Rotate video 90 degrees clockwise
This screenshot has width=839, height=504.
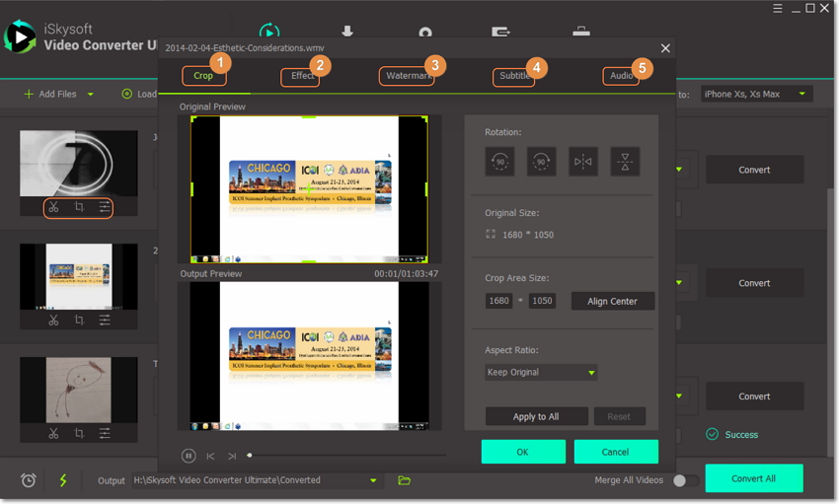point(541,162)
